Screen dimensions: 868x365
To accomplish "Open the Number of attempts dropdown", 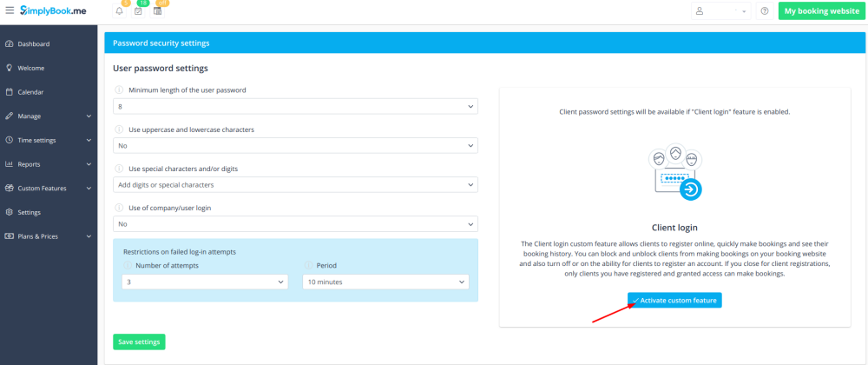I will point(205,282).
